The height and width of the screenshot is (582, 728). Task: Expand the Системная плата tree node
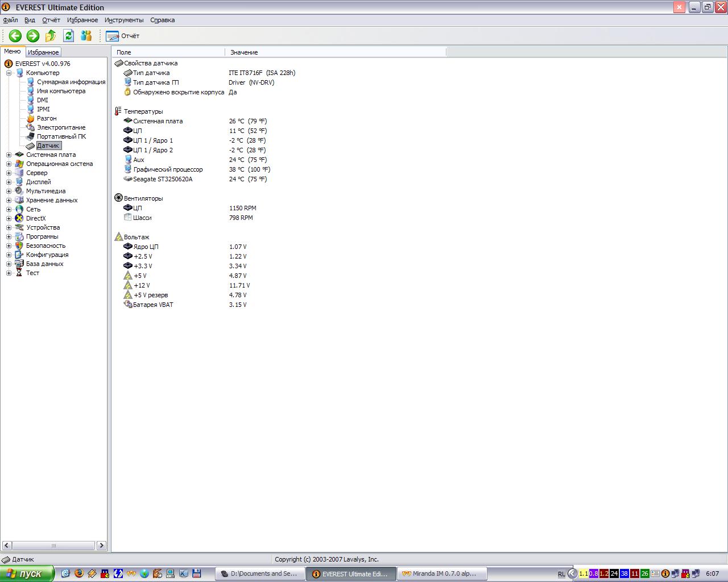point(9,155)
